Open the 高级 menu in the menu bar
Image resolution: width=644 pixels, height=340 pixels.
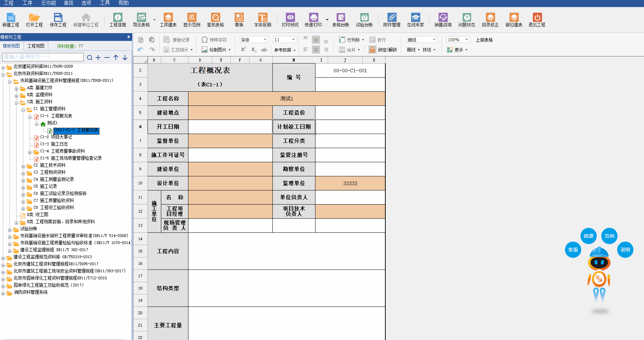[x=68, y=3]
